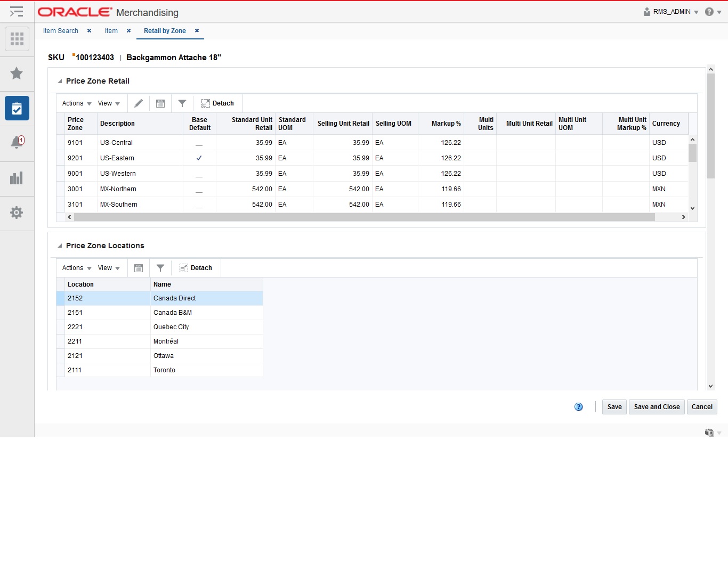The height and width of the screenshot is (587, 728).
Task: Collapse the Price Zone Locations section
Action: coord(59,245)
